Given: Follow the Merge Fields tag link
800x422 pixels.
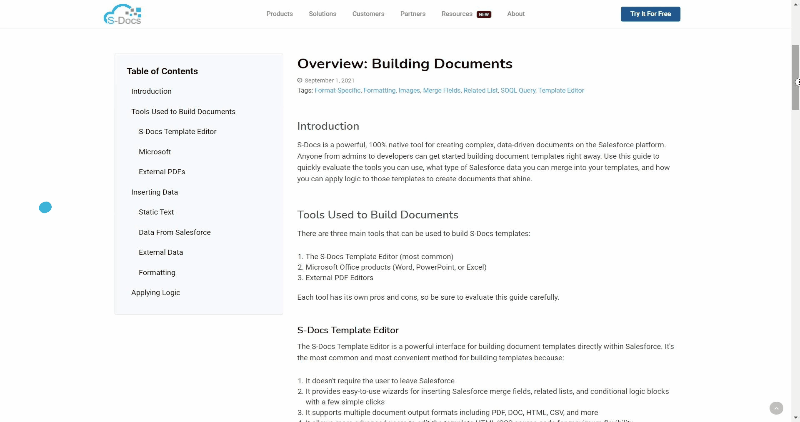Looking at the screenshot, I should click(442, 90).
